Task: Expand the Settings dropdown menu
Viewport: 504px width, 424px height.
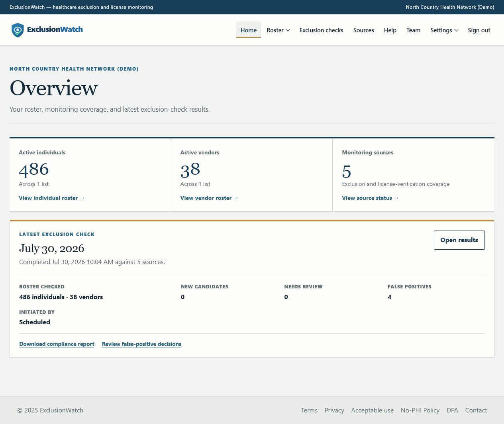Action: (444, 30)
